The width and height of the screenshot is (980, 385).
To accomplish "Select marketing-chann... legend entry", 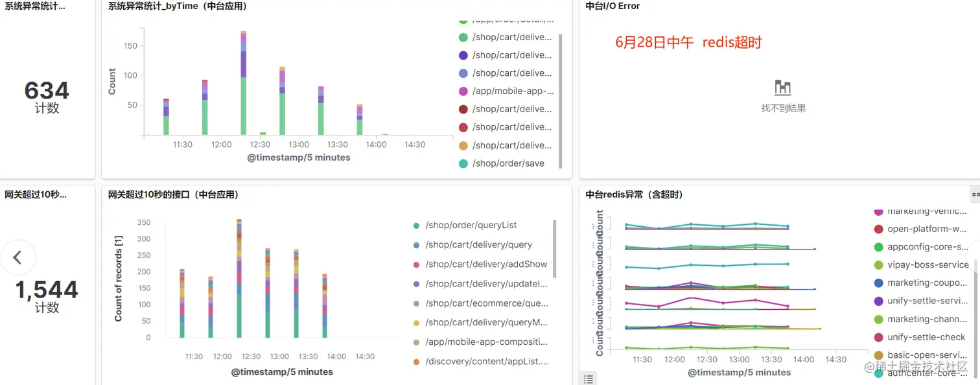I will pyautogui.click(x=927, y=319).
